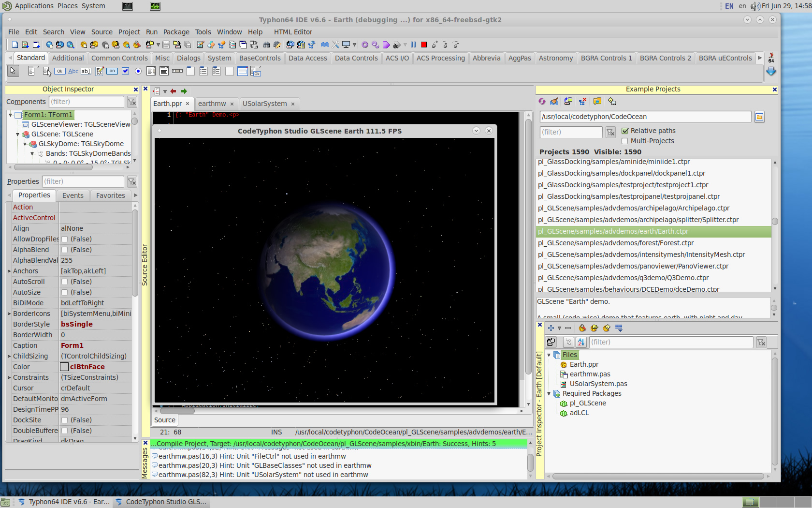The image size is (812, 508).
Task: Toggle the AutoSize property checkbox
Action: (x=64, y=292)
